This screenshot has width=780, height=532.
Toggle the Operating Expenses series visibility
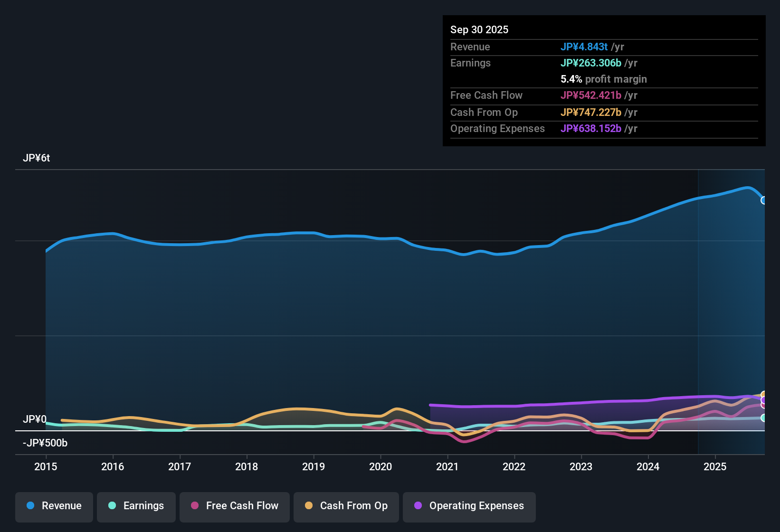[x=469, y=507]
